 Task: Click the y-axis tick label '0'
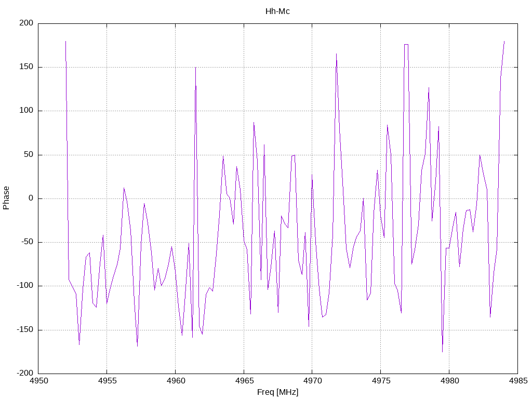tap(31, 198)
